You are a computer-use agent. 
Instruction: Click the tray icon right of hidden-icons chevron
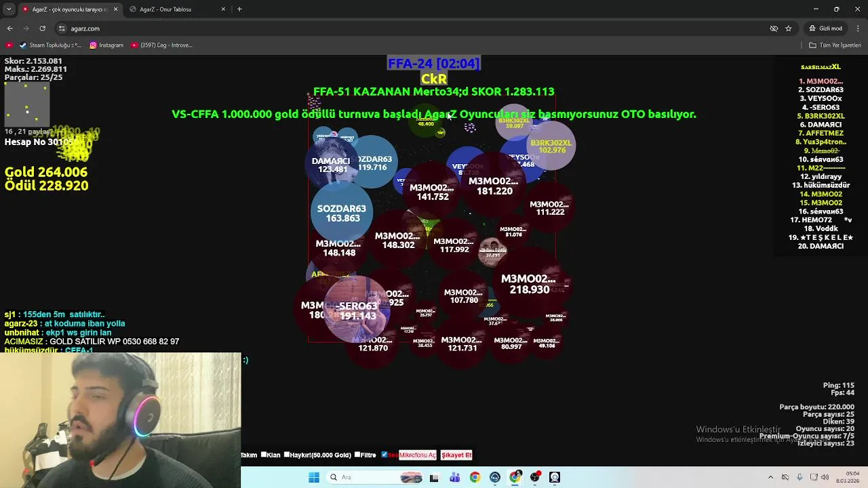coord(785,477)
